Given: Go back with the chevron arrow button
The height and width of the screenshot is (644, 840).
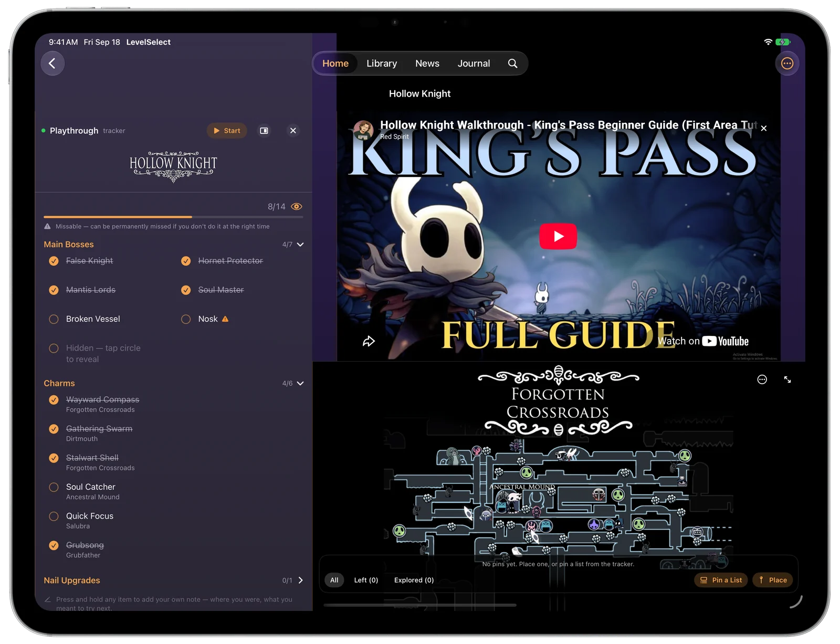Looking at the screenshot, I should (52, 64).
